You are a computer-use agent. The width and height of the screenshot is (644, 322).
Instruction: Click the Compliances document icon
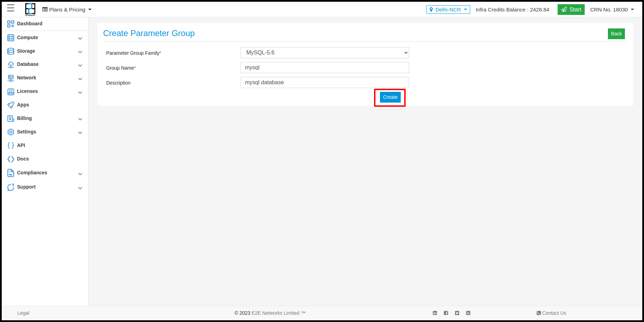click(x=11, y=173)
